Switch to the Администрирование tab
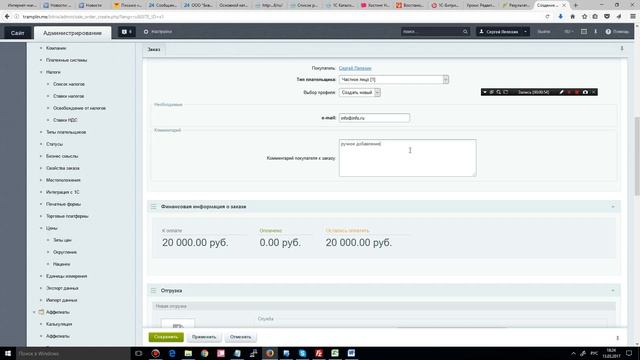Viewport: 640px width, 360px height. tap(72, 33)
